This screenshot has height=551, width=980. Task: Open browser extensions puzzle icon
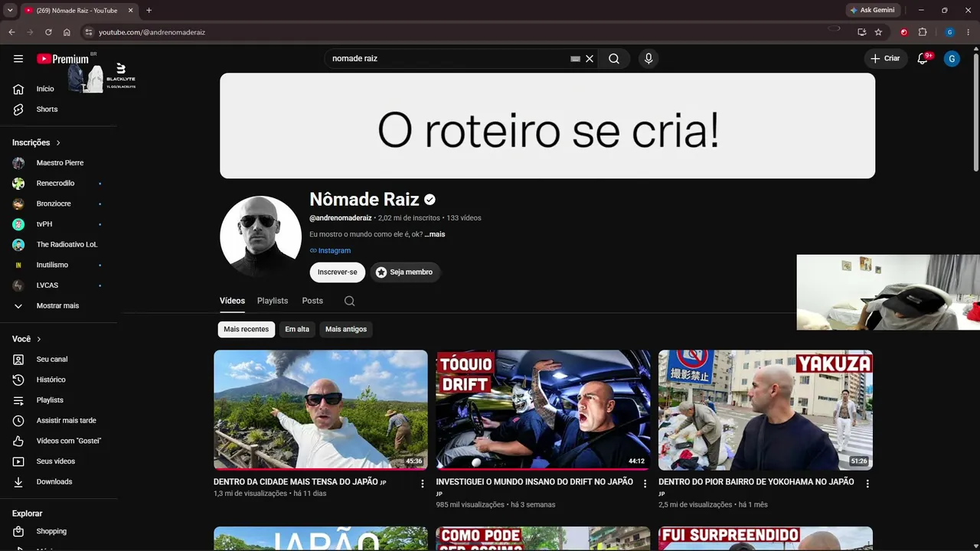coord(923,32)
